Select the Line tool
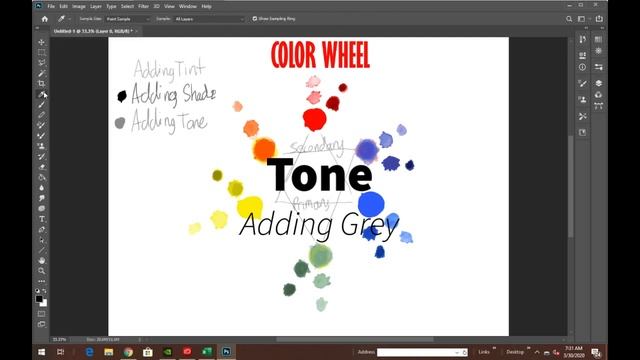640x360 pixels. click(x=42, y=250)
